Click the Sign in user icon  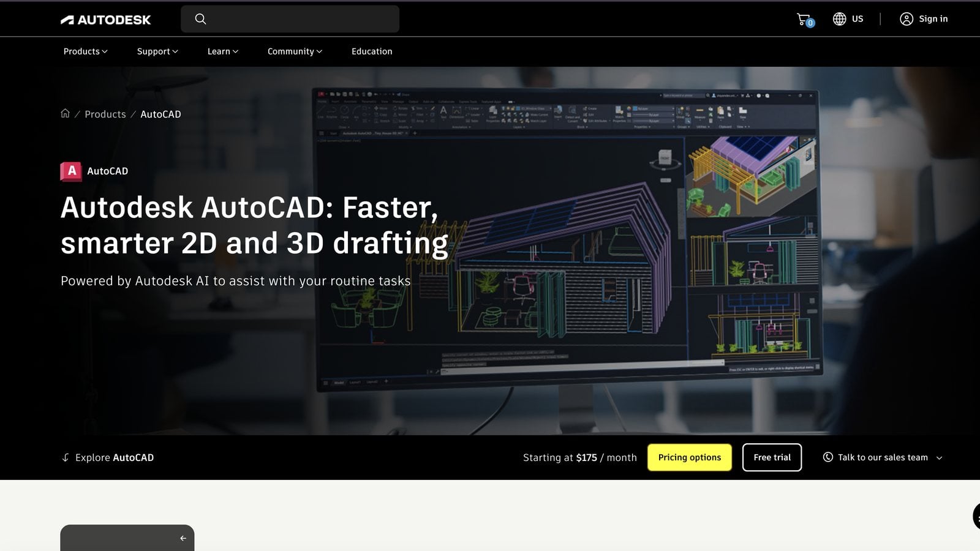pyautogui.click(x=906, y=19)
